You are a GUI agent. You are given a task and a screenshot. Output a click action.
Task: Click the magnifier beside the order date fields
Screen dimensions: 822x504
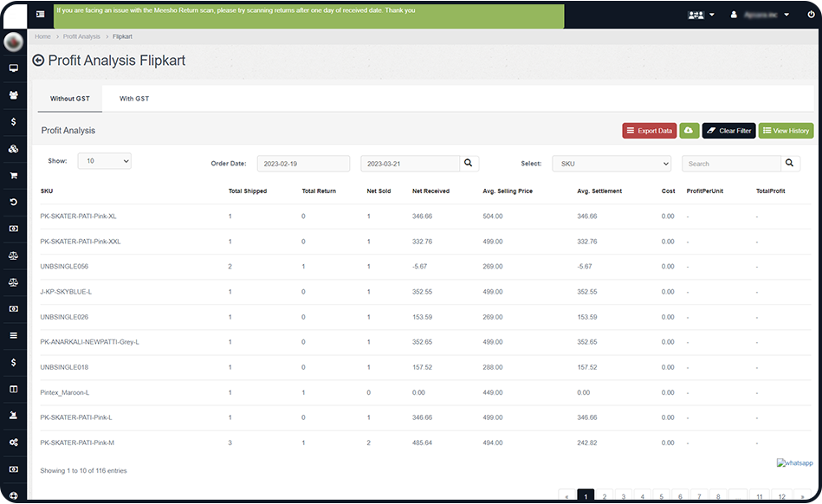pos(468,163)
